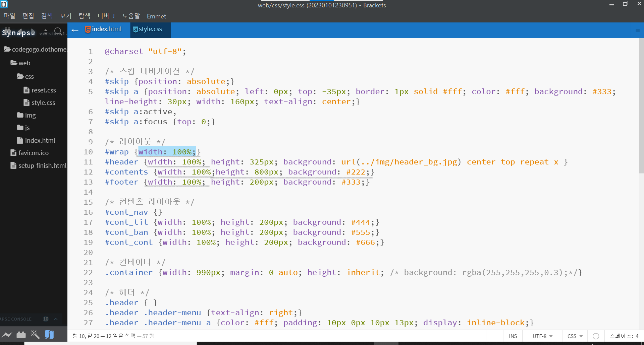
Task: Click the #333 color value on line 5
Action: pyautogui.click(x=602, y=91)
